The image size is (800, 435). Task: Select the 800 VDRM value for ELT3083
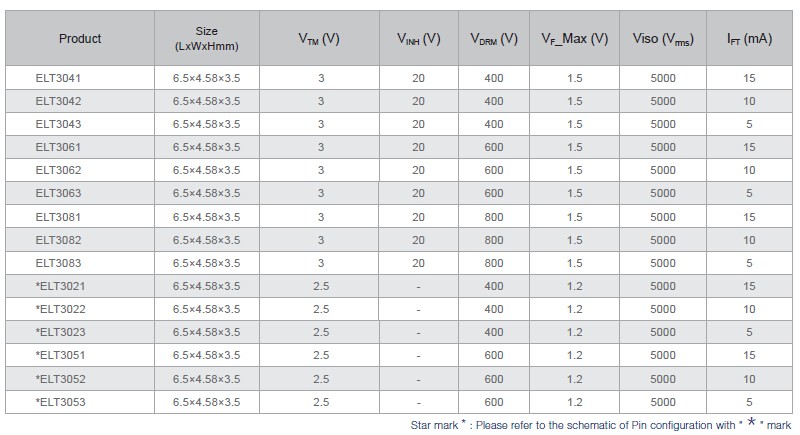pos(494,263)
